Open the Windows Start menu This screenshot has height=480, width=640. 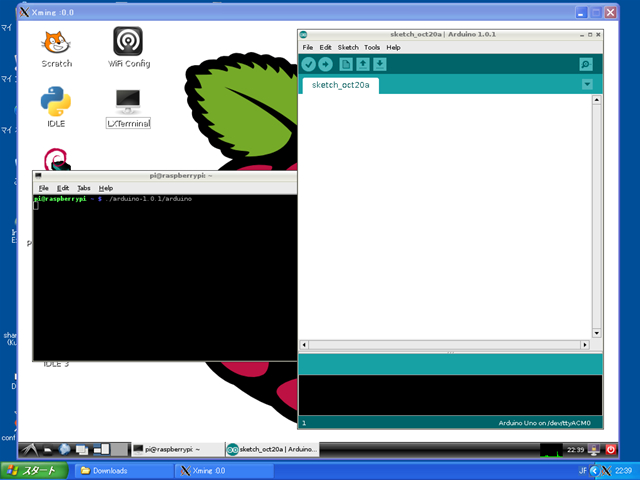(x=34, y=470)
